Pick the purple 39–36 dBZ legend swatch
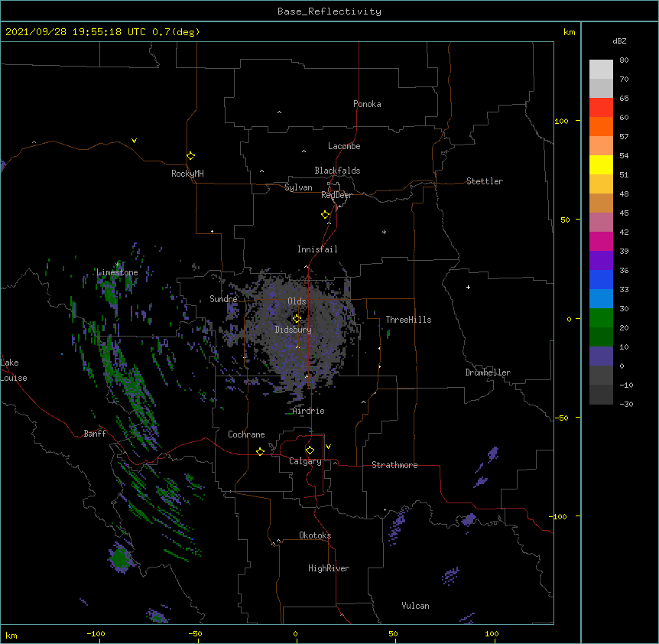The height and width of the screenshot is (644, 659). coord(601,261)
